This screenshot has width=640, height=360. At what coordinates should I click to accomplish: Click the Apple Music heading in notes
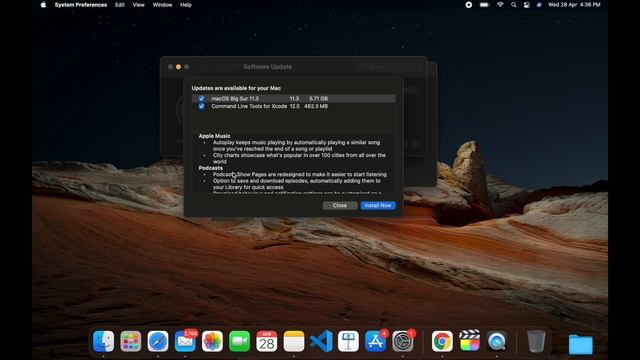[214, 136]
